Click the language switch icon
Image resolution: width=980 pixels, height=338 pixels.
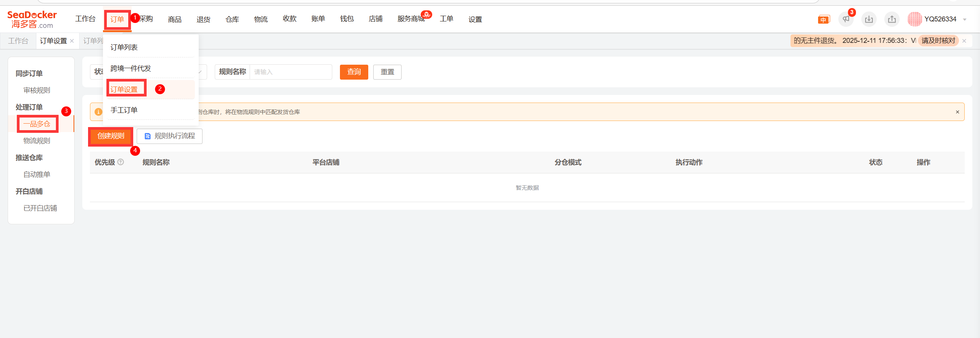(x=823, y=20)
